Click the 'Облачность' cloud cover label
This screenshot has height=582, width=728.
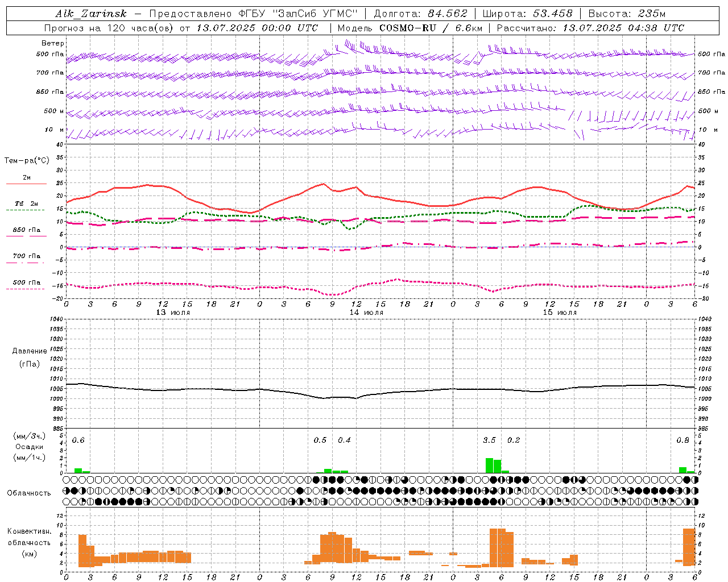coord(29,493)
